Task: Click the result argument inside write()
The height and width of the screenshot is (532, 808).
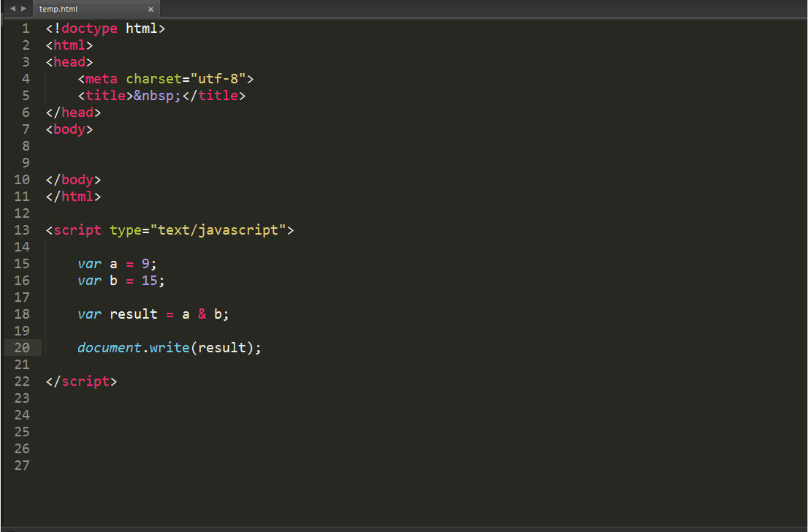Action: pos(221,348)
